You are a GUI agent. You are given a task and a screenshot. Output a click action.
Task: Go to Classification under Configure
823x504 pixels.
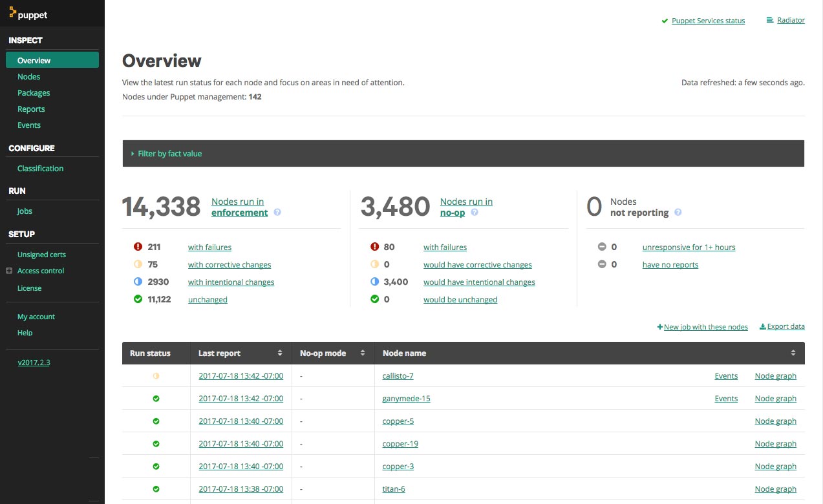click(40, 169)
